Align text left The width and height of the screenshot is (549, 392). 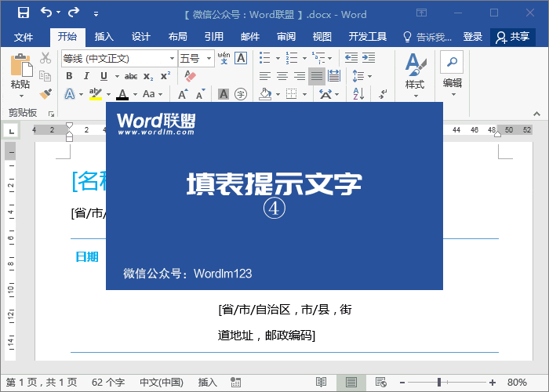(x=265, y=76)
